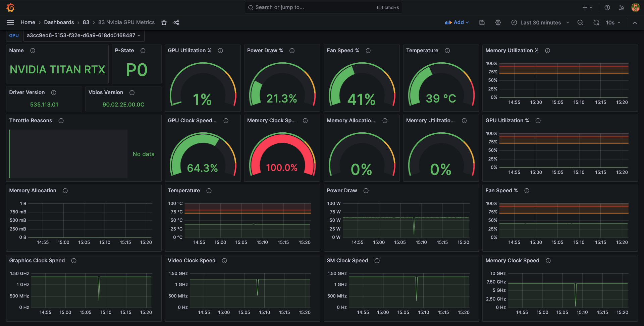Share the dashboard via share icon

point(176,22)
